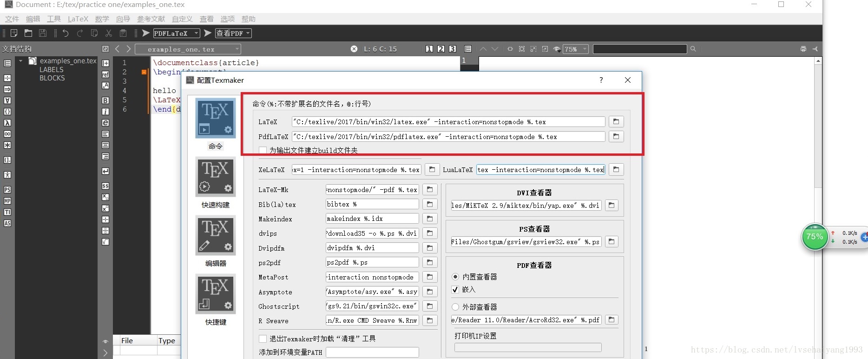Click the Paste clipboard toolbar icon
868x359 pixels.
pyautogui.click(x=123, y=33)
